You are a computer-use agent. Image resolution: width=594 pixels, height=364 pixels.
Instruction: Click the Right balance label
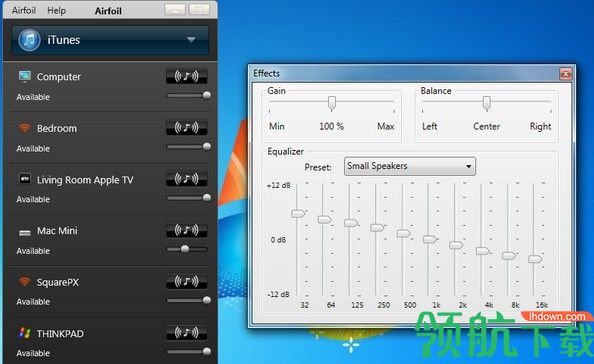[541, 126]
